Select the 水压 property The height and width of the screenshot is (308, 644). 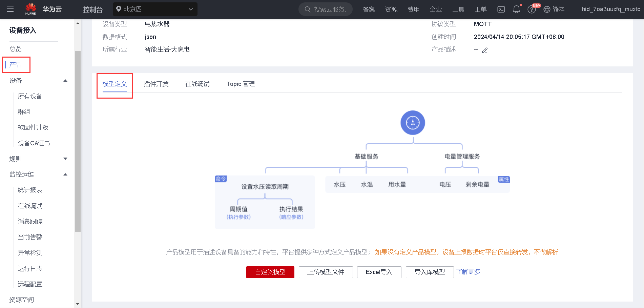pyautogui.click(x=340, y=185)
